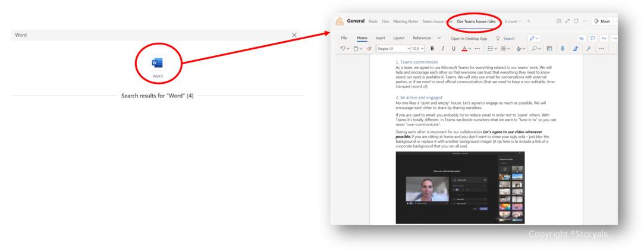
Task: Click into the Word search field
Action: point(156,35)
